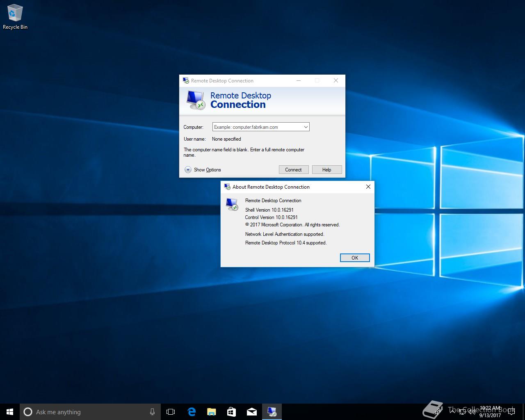Open the Microsoft Store taskbar icon
This screenshot has width=525, height=420.
231,412
